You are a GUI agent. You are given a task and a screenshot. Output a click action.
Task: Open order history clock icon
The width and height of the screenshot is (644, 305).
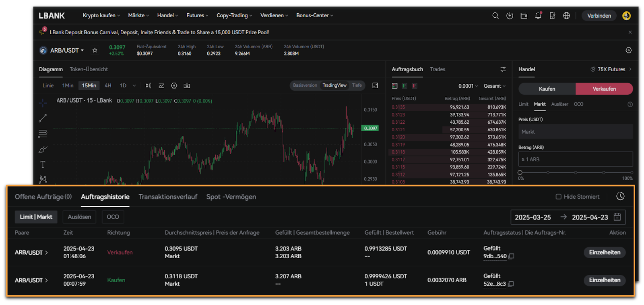(620, 196)
